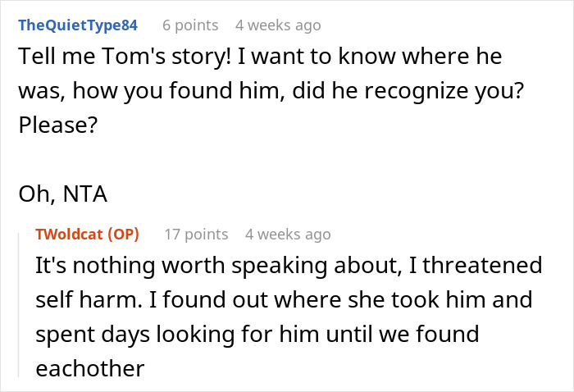
Task: Click the (OP) label beside TWoldcat
Action: [125, 234]
